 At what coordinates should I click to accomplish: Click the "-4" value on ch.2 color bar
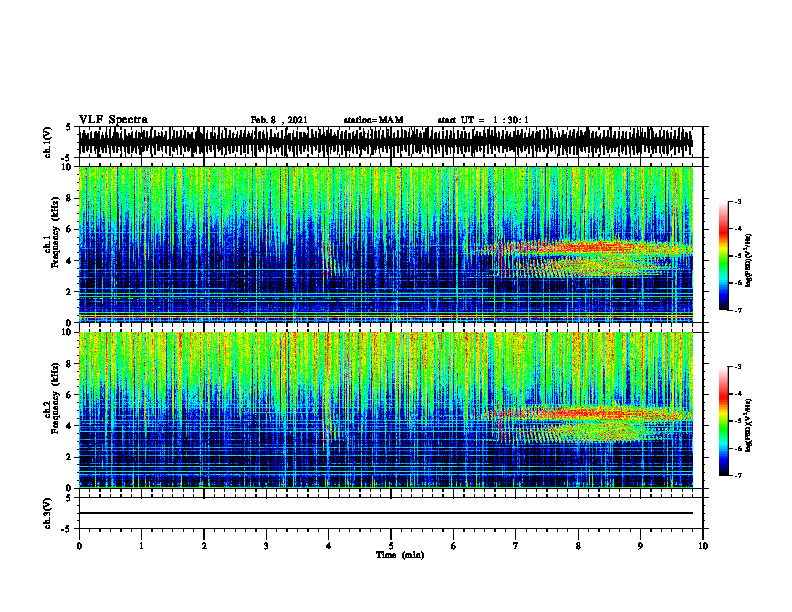[738, 394]
